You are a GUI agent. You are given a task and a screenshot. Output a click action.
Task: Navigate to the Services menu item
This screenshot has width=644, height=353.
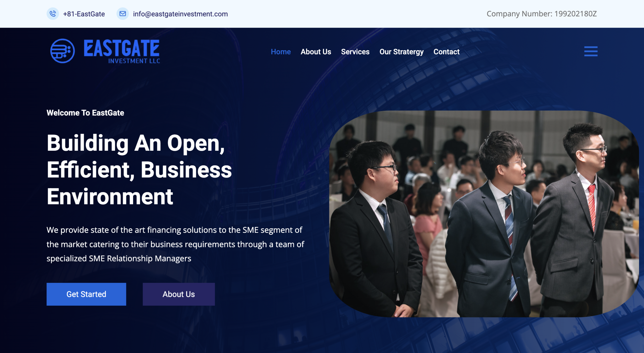[355, 52]
